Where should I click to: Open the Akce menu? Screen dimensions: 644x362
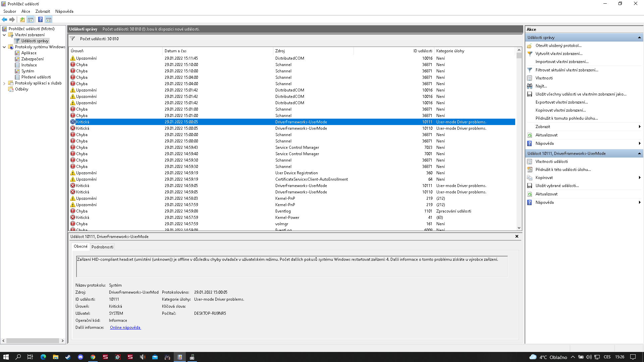[x=25, y=11]
